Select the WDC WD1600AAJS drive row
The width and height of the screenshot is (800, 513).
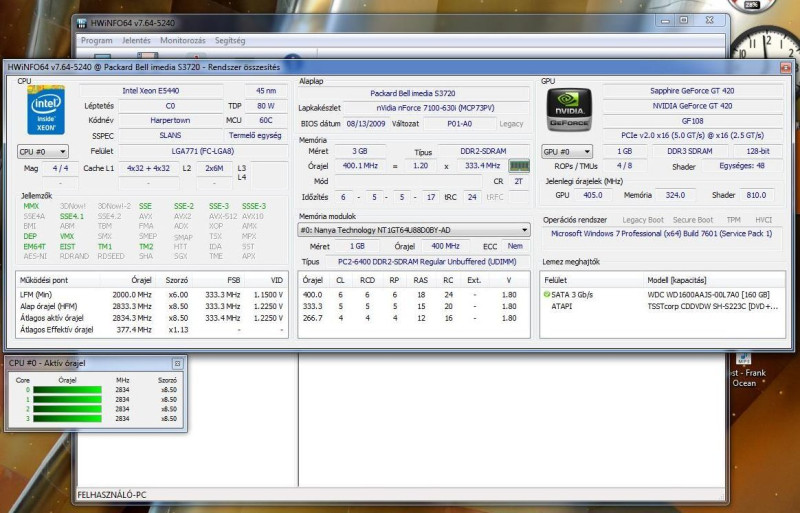pyautogui.click(x=662, y=295)
